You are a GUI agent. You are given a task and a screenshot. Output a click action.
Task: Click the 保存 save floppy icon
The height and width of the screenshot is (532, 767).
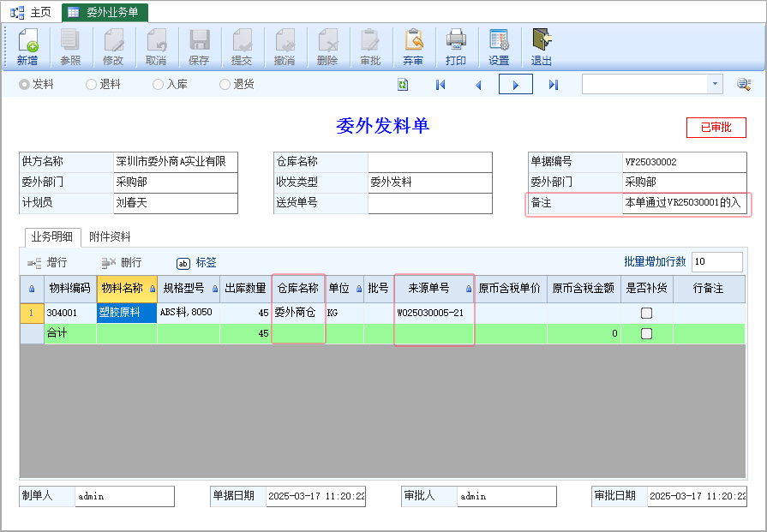point(199,40)
